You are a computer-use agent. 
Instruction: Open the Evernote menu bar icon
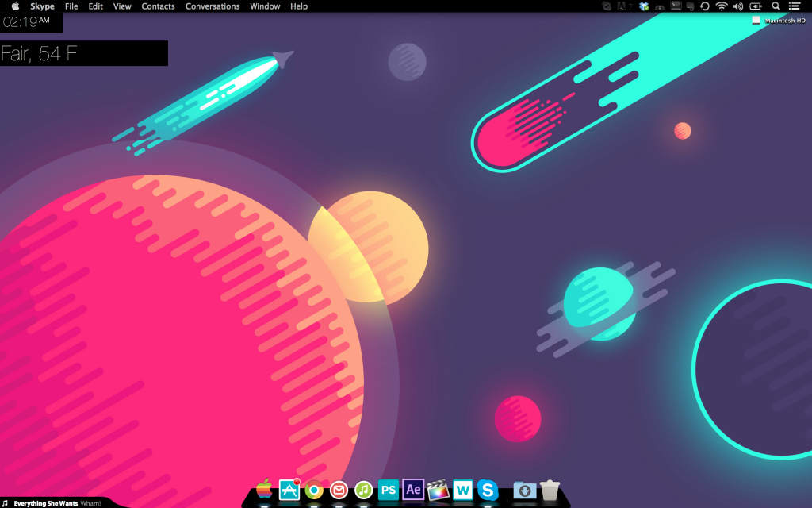[691, 6]
